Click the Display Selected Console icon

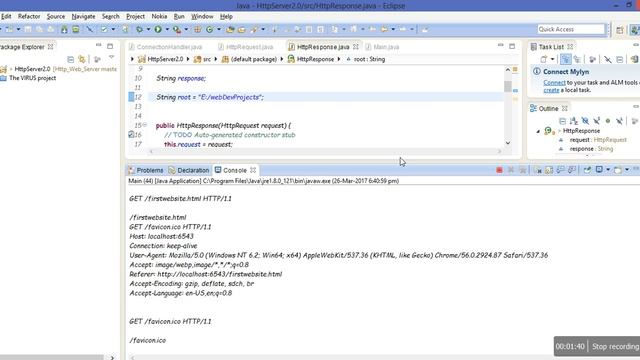(x=599, y=170)
